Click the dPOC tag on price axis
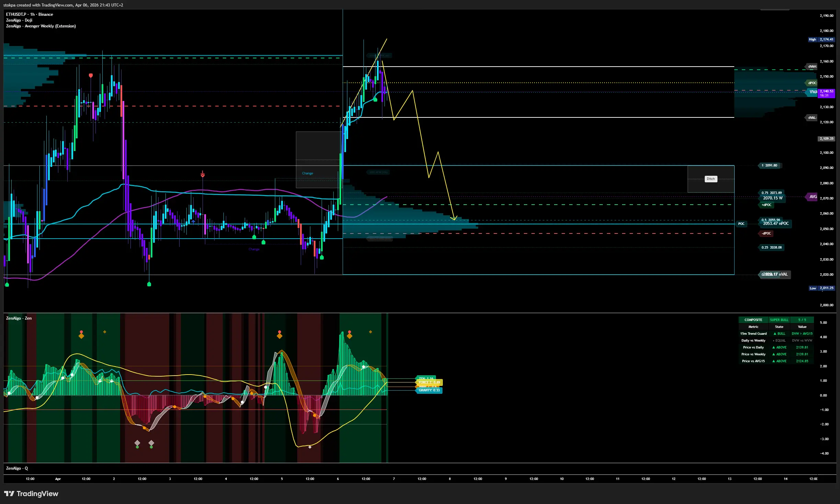The height and width of the screenshot is (504, 840). (x=812, y=83)
